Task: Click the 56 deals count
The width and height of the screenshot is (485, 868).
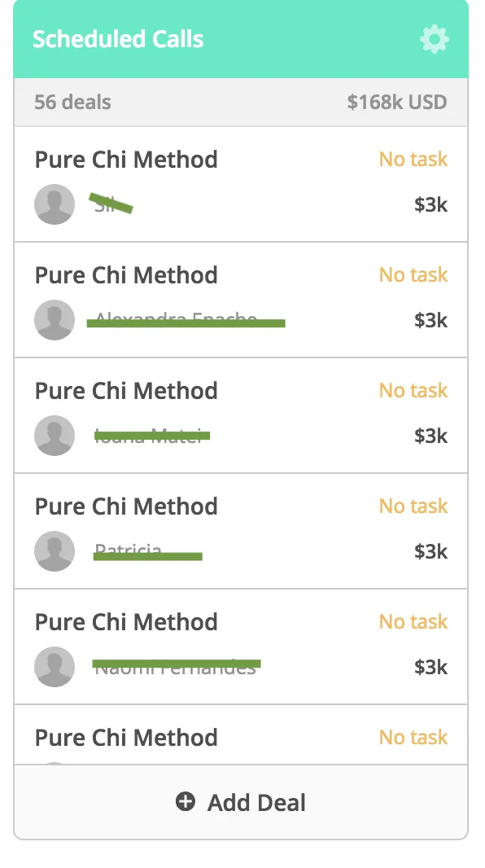Action: (x=72, y=102)
